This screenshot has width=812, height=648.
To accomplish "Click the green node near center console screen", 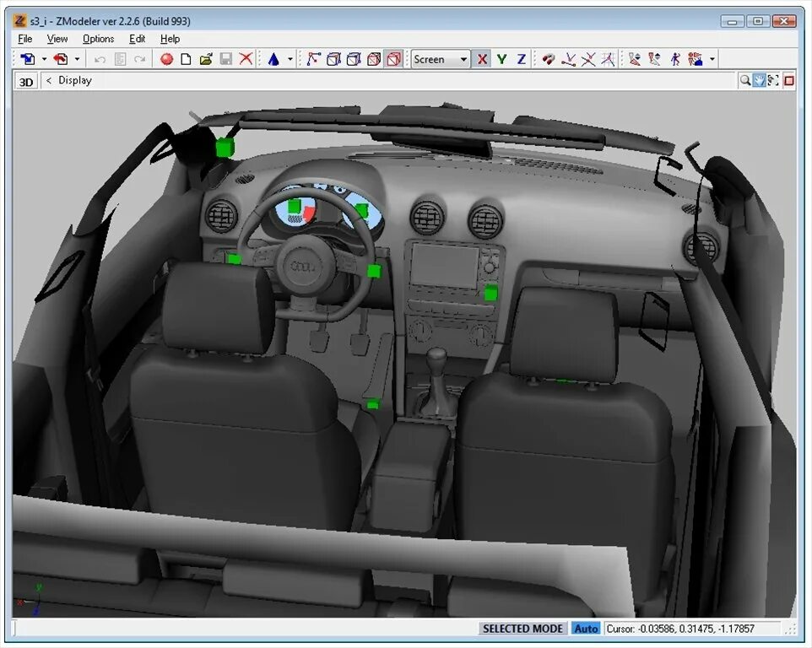I will 490,294.
